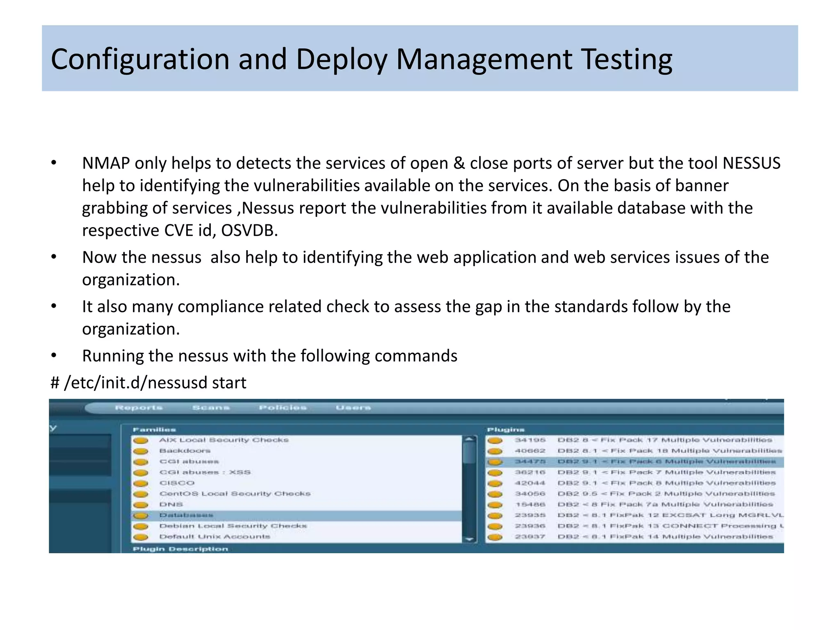
Task: Click the orange dot for plugin 23935
Action: tap(495, 516)
